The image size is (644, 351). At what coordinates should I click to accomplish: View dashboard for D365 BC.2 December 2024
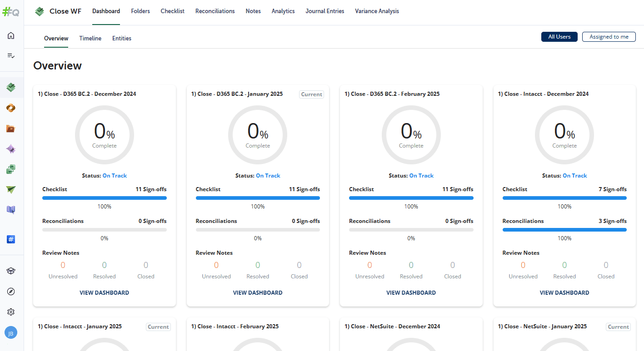(x=105, y=293)
